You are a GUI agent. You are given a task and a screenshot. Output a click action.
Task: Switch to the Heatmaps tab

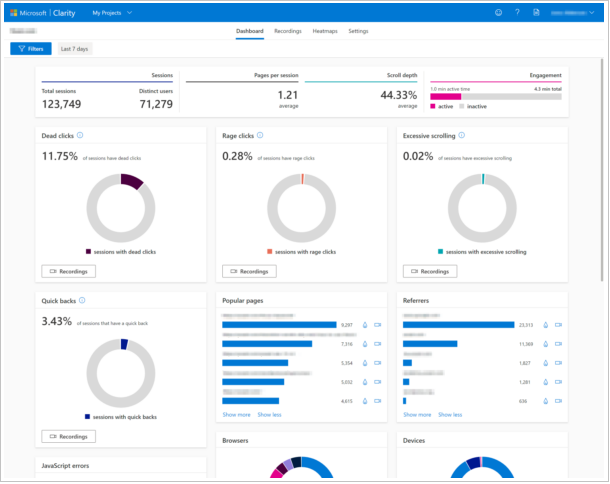pos(325,31)
